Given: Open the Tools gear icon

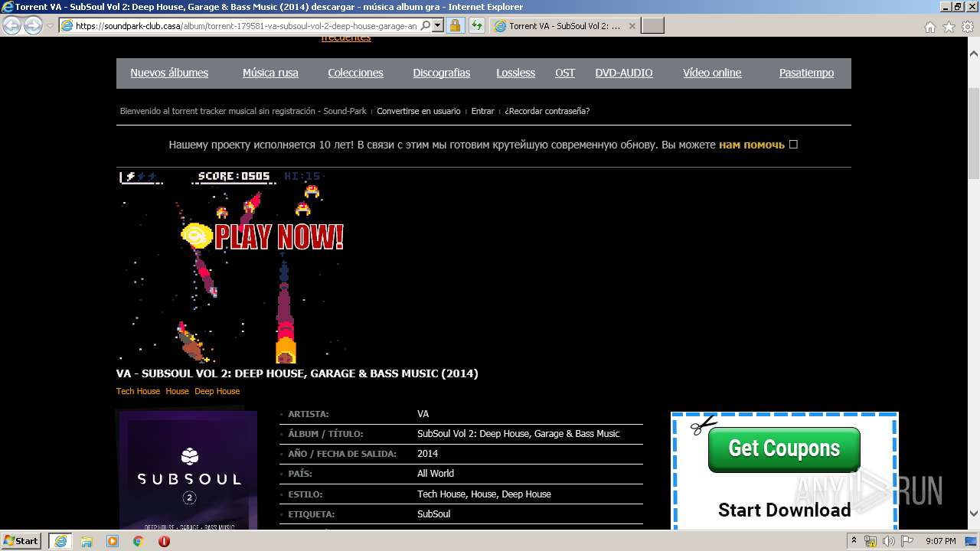Looking at the screenshot, I should point(967,27).
